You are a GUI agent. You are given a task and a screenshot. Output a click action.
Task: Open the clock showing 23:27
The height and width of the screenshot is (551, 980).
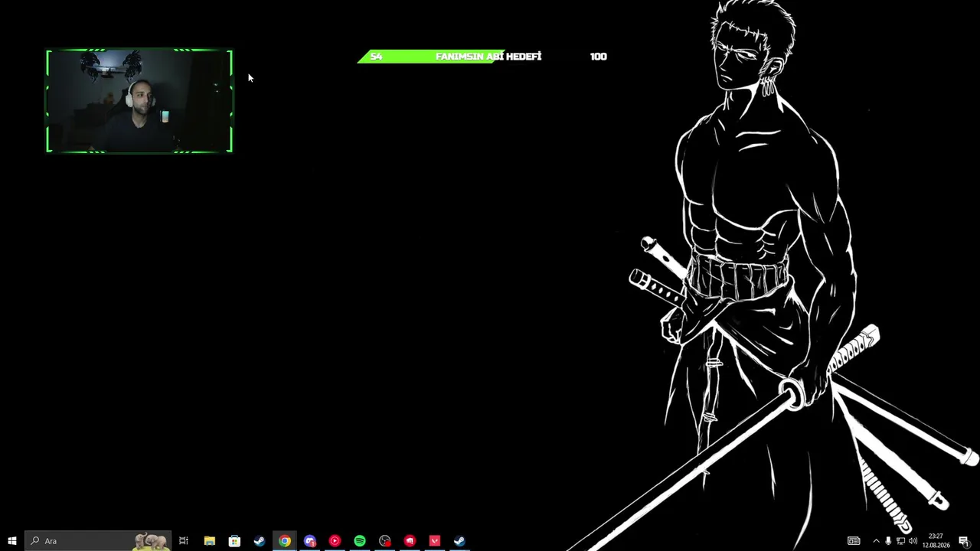coord(936,541)
